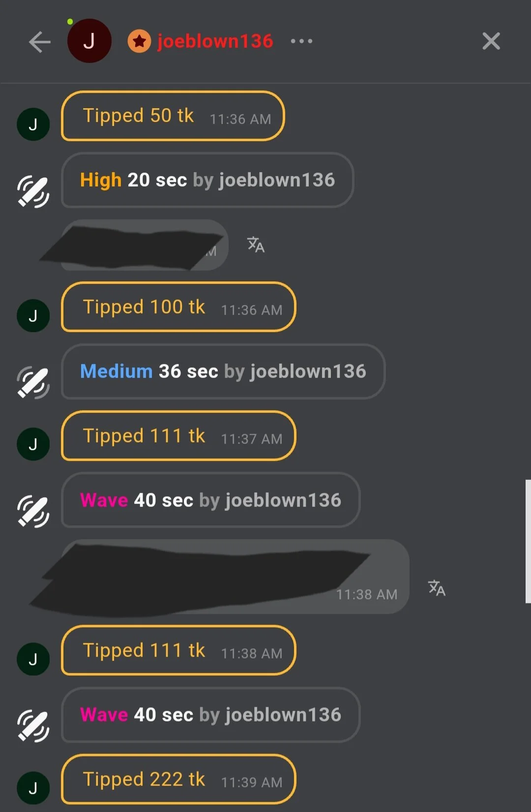531x812 pixels.
Task: Click the orange star badge icon
Action: click(139, 41)
